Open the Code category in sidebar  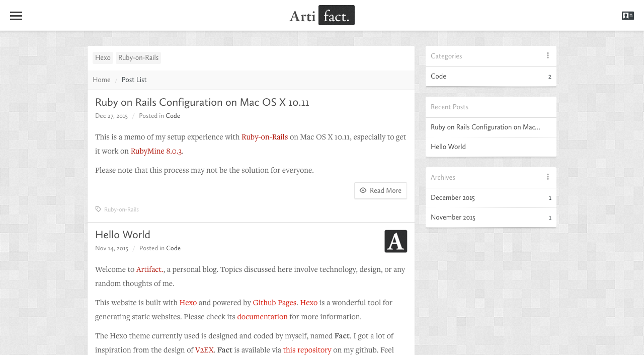[439, 77]
